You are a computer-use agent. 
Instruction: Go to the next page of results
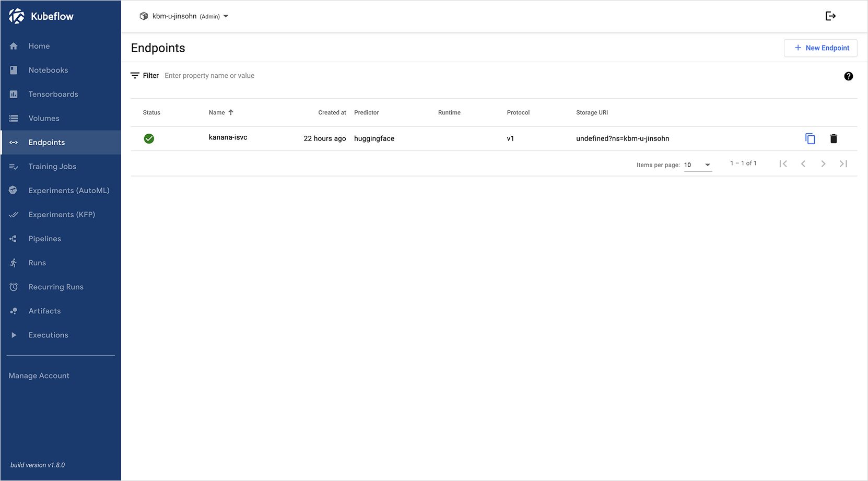point(823,163)
